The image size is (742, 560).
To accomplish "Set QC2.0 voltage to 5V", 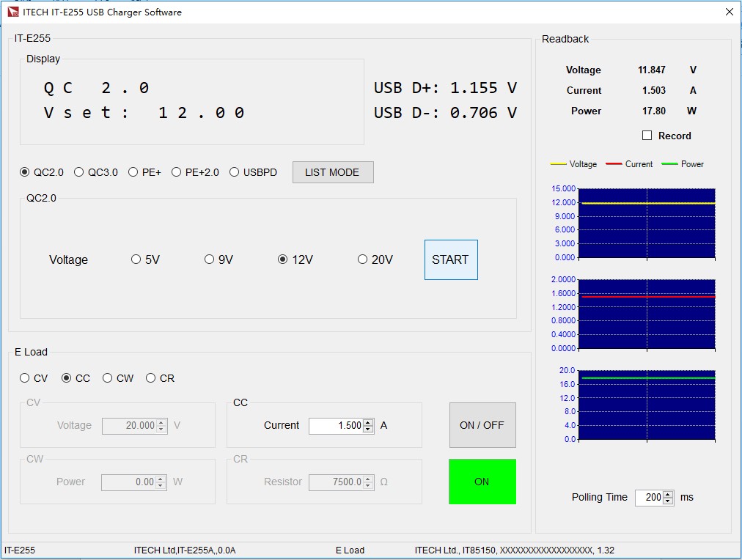I will (136, 259).
